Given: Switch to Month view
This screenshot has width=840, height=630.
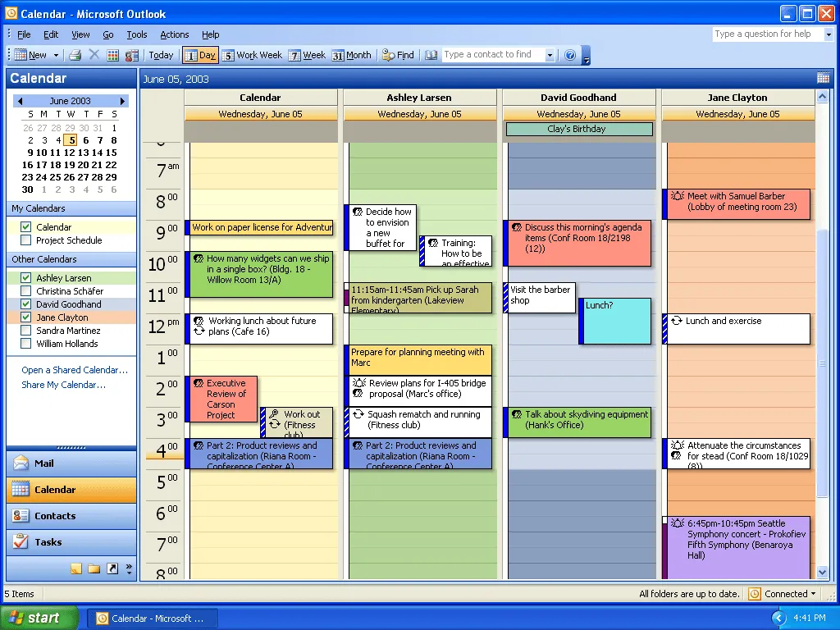Looking at the screenshot, I should (351, 55).
